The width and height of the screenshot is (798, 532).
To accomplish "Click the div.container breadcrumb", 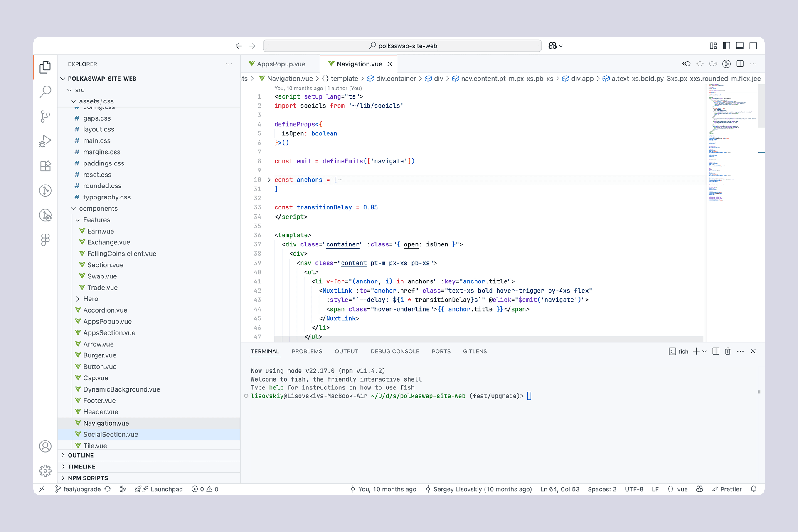I will pos(392,79).
